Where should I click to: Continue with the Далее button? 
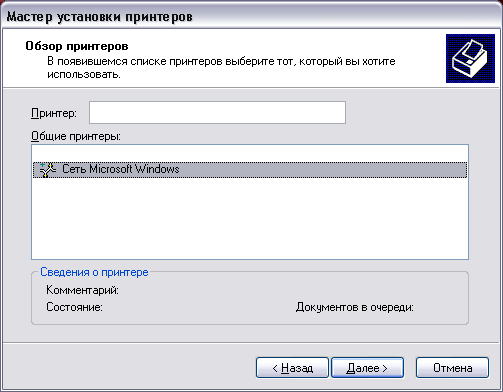(367, 368)
